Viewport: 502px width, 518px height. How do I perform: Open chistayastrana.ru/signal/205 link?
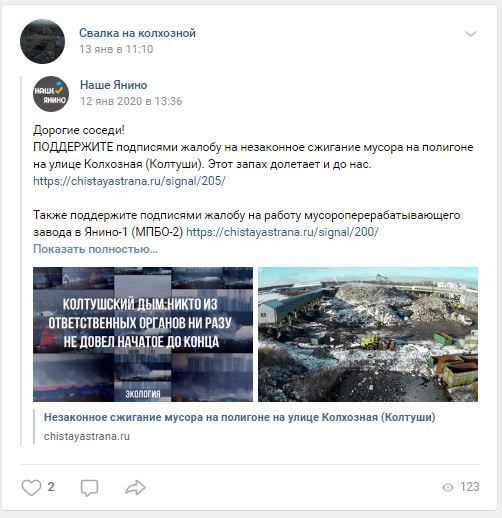coord(129,181)
